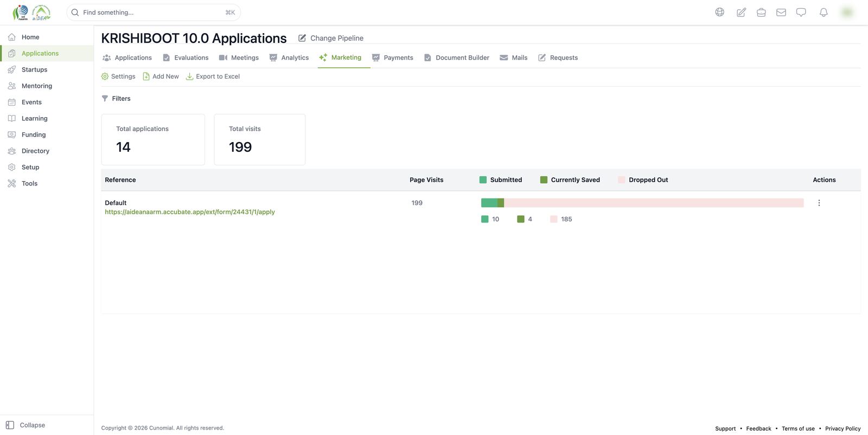Click the Dropped Out legend swatch

[x=622, y=180]
